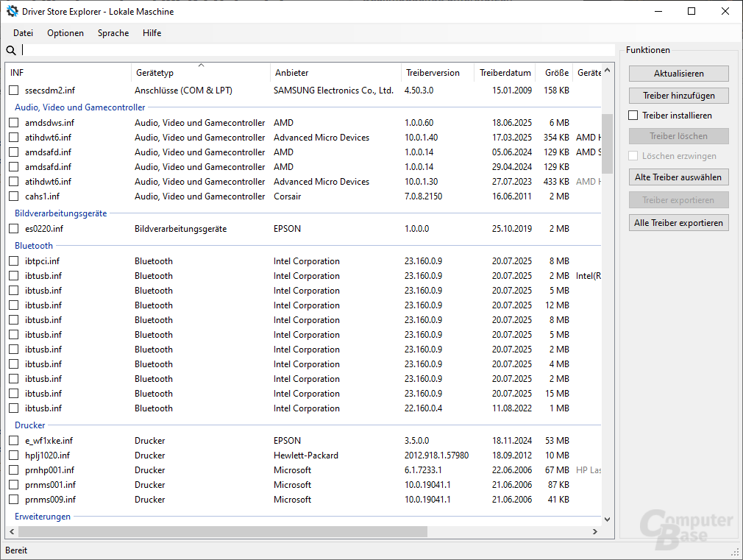Image resolution: width=743 pixels, height=560 pixels.
Task: Sort by the Treiberdatum column header
Action: coord(505,72)
